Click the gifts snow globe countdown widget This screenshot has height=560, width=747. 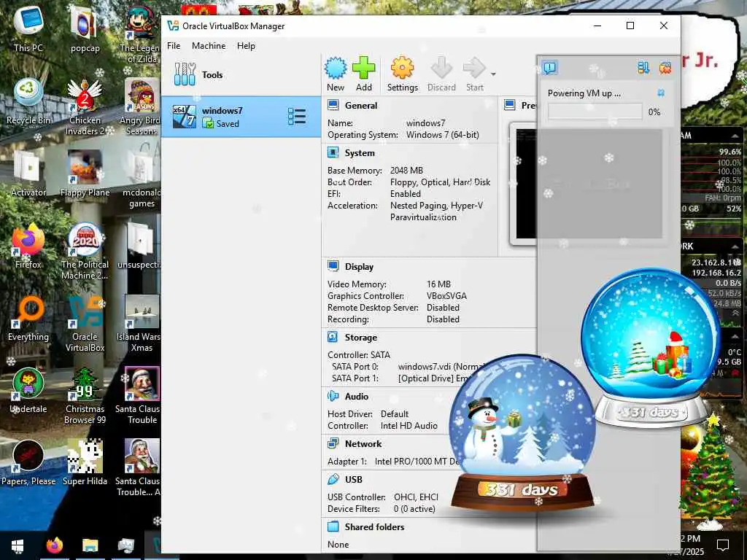pos(650,348)
